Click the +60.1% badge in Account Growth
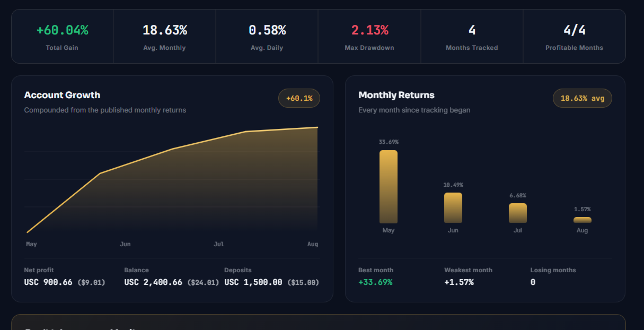The image size is (644, 330). click(299, 98)
